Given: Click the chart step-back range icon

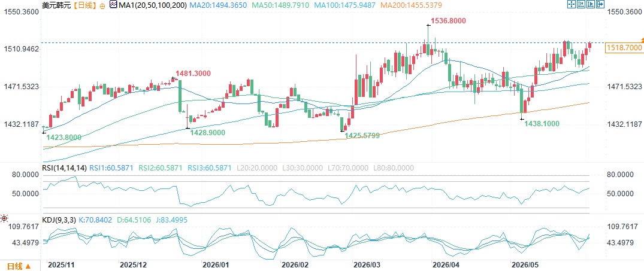Looking at the screenshot, I should pyautogui.click(x=580, y=5).
